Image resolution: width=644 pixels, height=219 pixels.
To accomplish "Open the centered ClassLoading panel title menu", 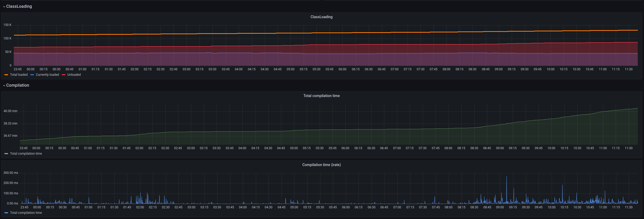I will click(321, 17).
